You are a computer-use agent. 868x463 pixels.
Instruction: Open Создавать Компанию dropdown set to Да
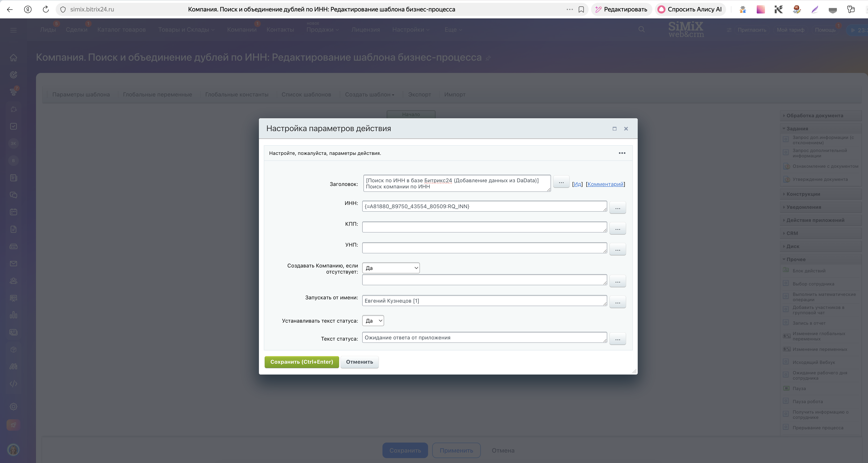coord(390,268)
